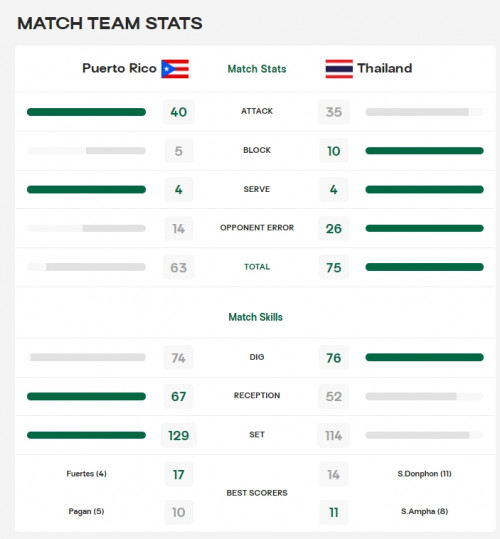The image size is (500, 539).
Task: Open player S.Donphon (11) profile
Action: point(424,474)
